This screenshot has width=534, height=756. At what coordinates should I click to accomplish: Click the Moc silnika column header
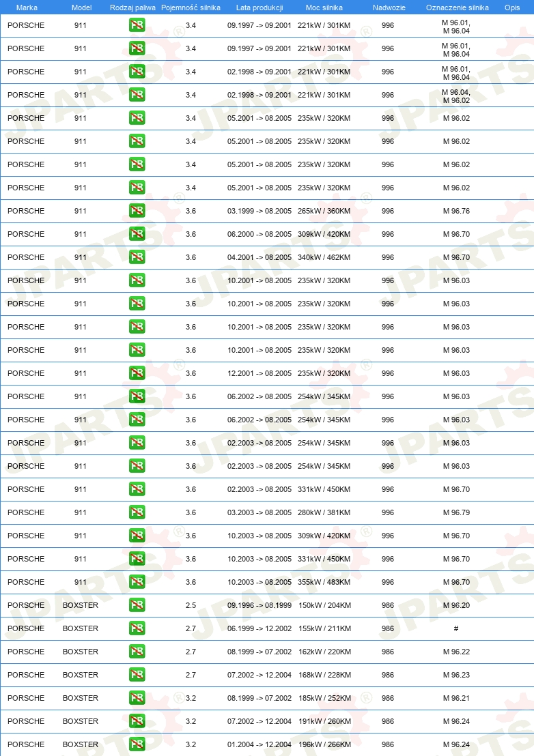click(324, 8)
